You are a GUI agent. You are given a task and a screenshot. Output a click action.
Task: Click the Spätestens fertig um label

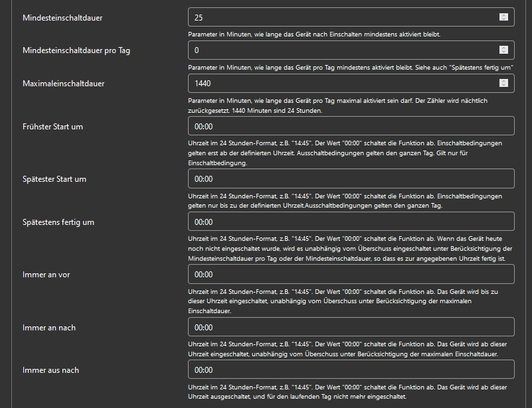coord(58,222)
